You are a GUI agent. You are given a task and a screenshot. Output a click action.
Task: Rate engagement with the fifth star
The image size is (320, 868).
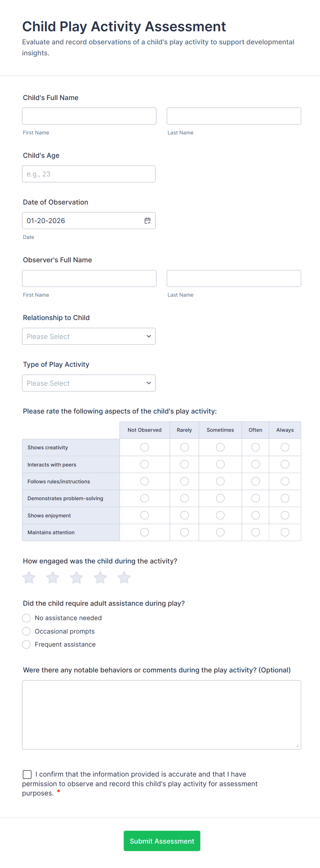tap(124, 578)
